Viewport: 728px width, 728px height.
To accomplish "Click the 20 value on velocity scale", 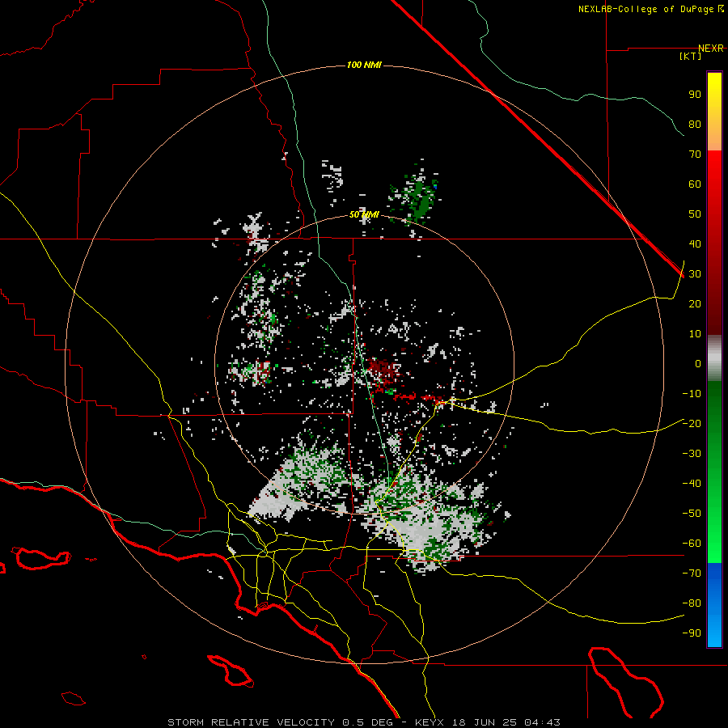I will click(x=695, y=304).
